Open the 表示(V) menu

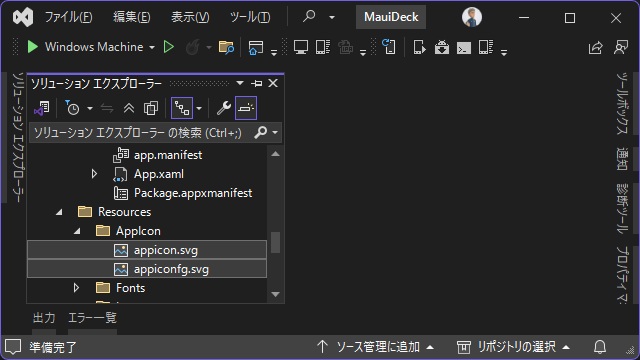tap(190, 17)
